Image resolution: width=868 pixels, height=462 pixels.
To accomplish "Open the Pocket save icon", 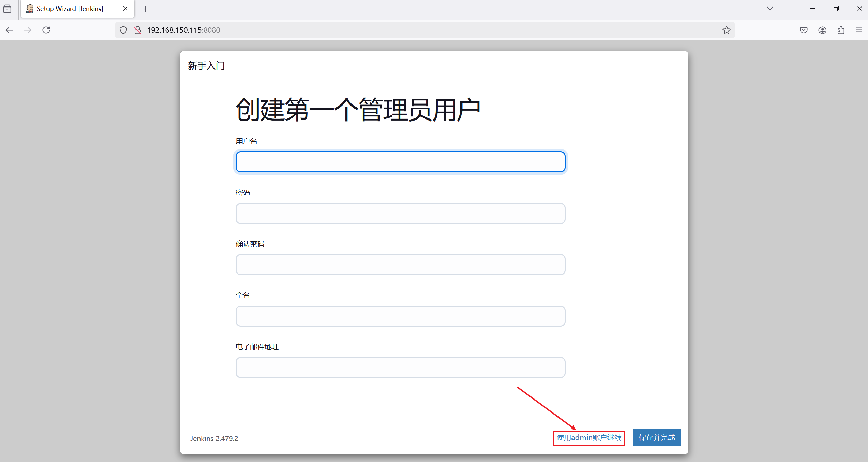I will coord(804,30).
